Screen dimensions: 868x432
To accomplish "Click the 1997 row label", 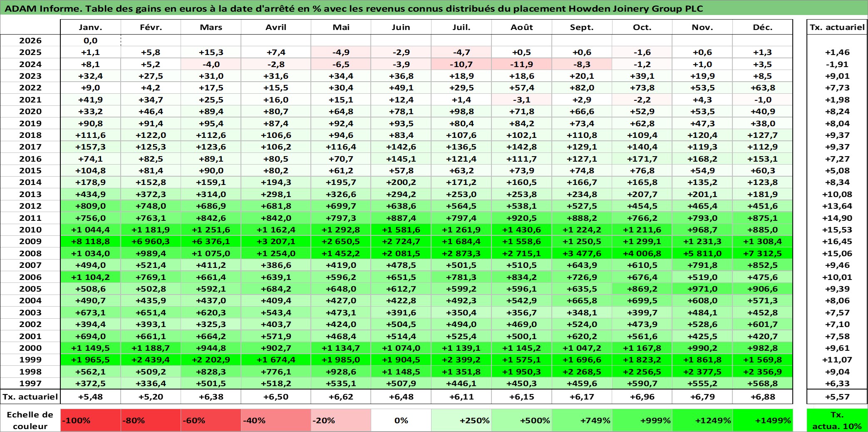I will click(x=30, y=383).
